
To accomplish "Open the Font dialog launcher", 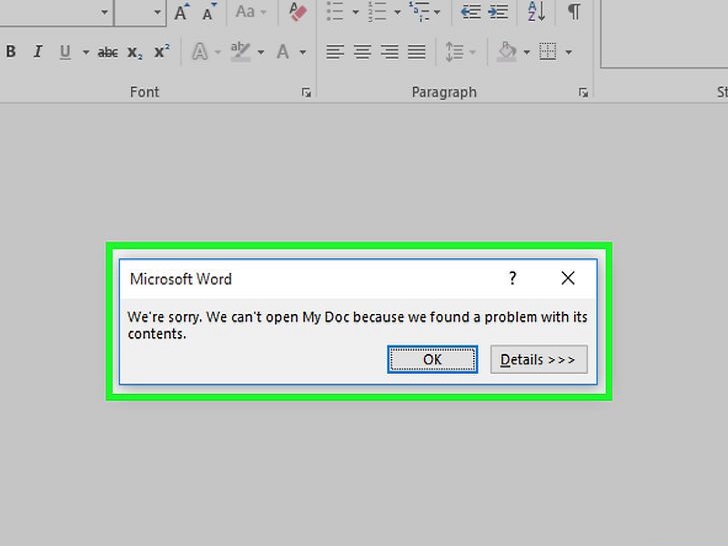I will [x=306, y=92].
